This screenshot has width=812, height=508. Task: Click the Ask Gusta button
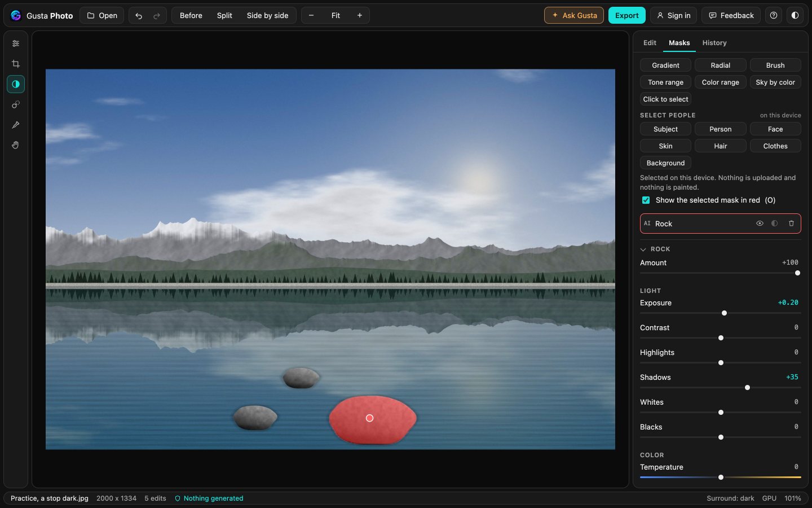(574, 16)
